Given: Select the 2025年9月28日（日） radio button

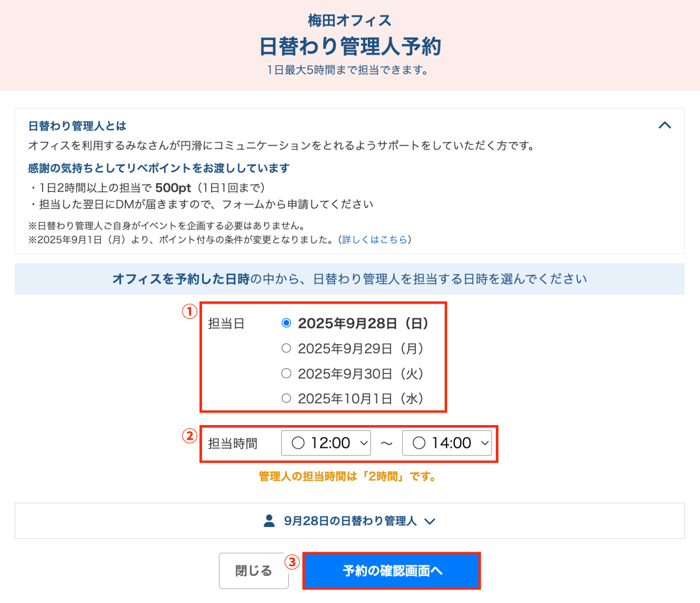Looking at the screenshot, I should [x=286, y=322].
